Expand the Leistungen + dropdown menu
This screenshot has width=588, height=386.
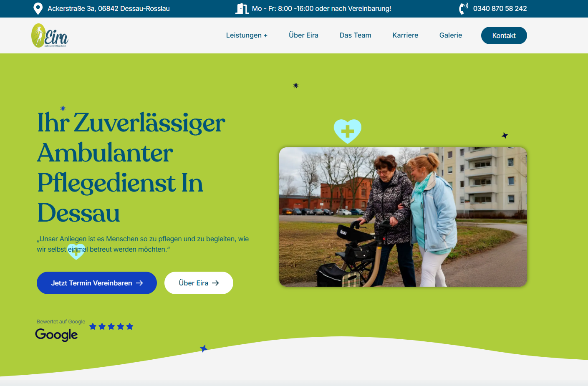pyautogui.click(x=247, y=35)
